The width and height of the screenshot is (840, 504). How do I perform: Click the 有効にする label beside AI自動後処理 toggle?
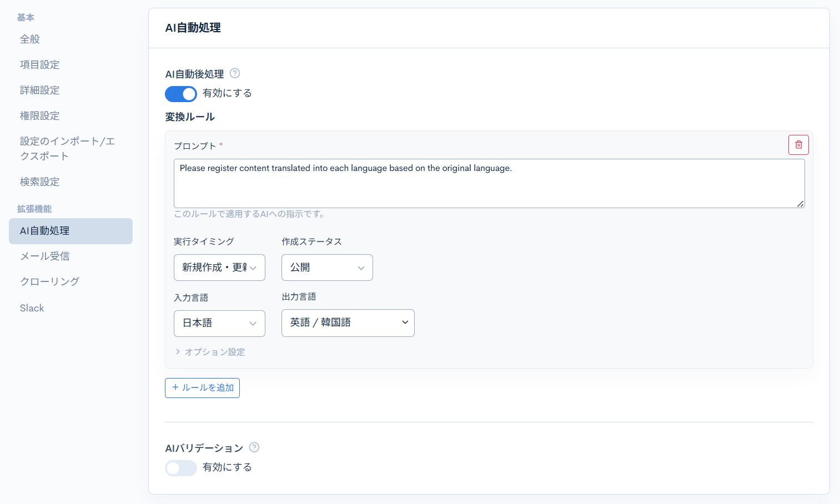pyautogui.click(x=227, y=93)
